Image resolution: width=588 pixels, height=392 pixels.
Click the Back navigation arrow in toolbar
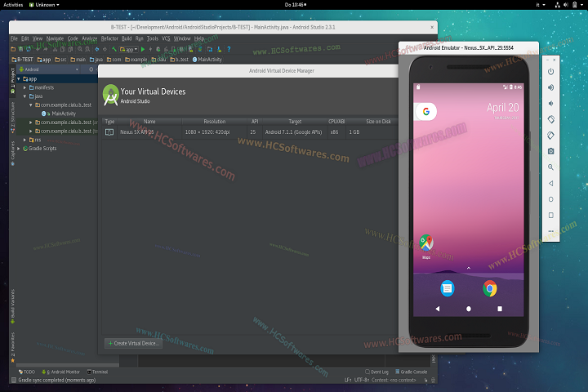tap(97, 49)
